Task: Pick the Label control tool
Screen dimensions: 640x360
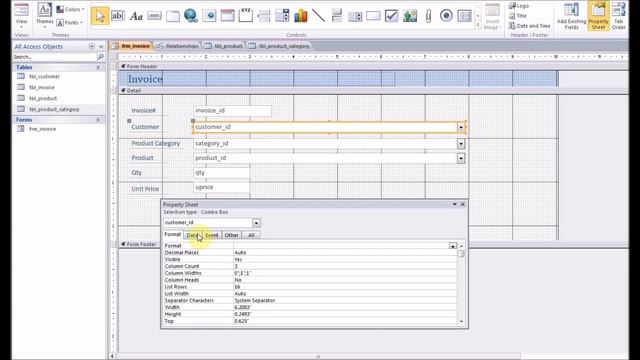Action: point(136,16)
